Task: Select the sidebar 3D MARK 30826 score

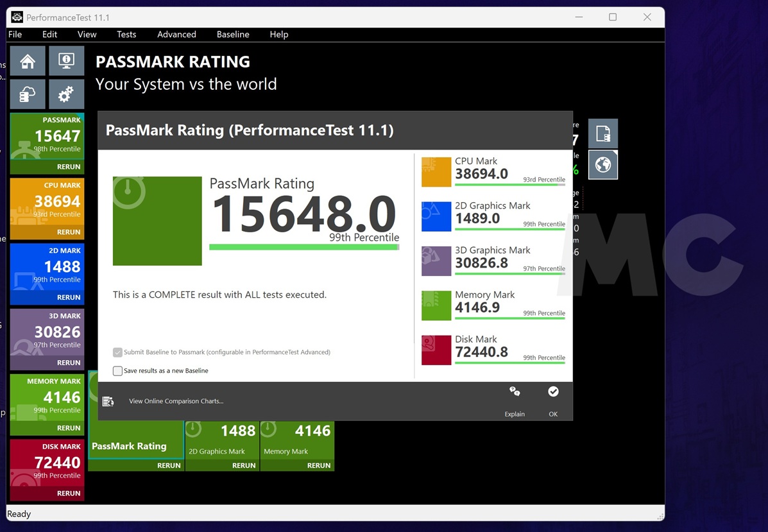Action: click(57, 332)
